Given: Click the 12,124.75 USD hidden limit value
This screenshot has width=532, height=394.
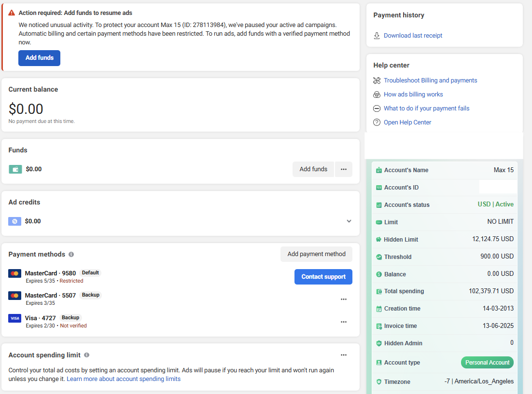Looking at the screenshot, I should tap(492, 239).
